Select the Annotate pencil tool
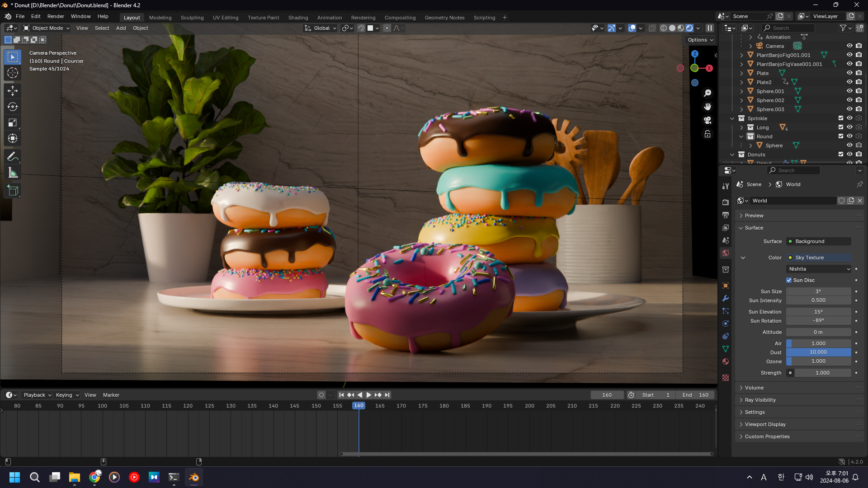The width and height of the screenshot is (868, 488). 13,157
